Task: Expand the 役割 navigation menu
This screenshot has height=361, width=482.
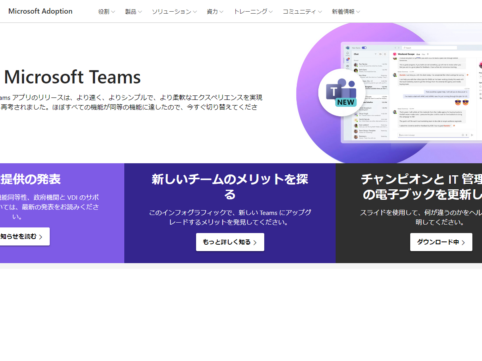Action: [x=106, y=12]
